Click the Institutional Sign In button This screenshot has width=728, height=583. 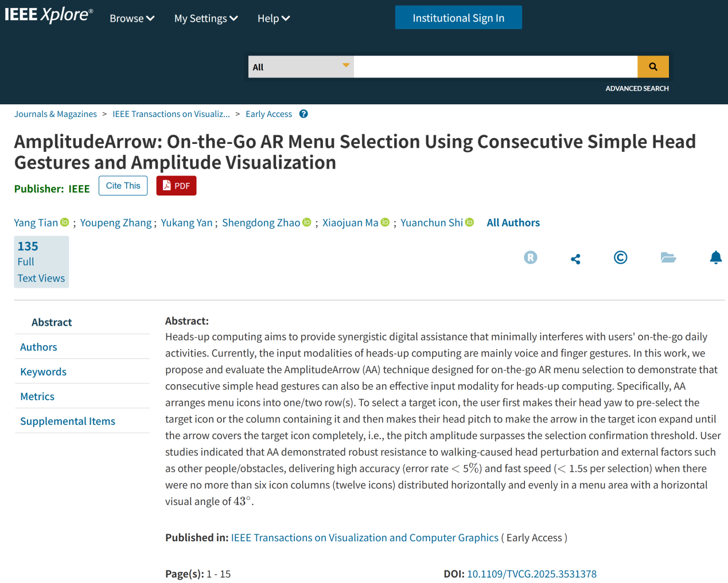pyautogui.click(x=458, y=18)
